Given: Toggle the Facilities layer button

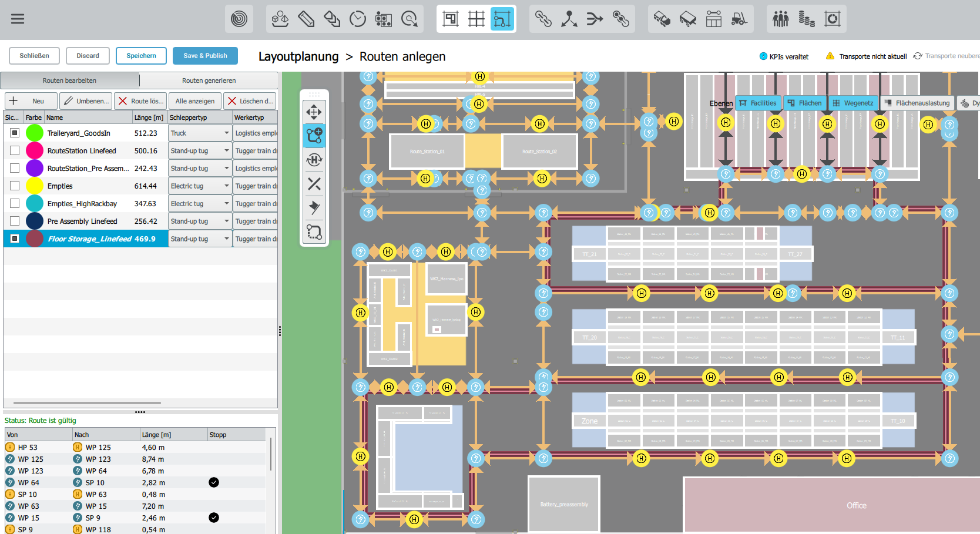Looking at the screenshot, I should point(758,103).
